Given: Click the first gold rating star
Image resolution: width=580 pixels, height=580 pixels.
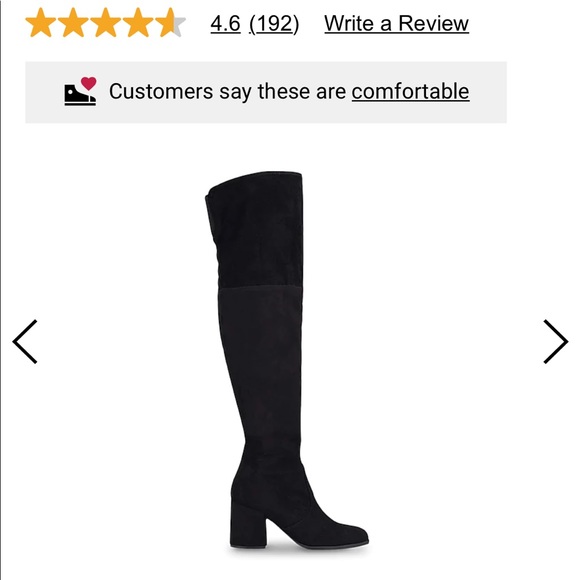Looking at the screenshot, I should point(41,23).
